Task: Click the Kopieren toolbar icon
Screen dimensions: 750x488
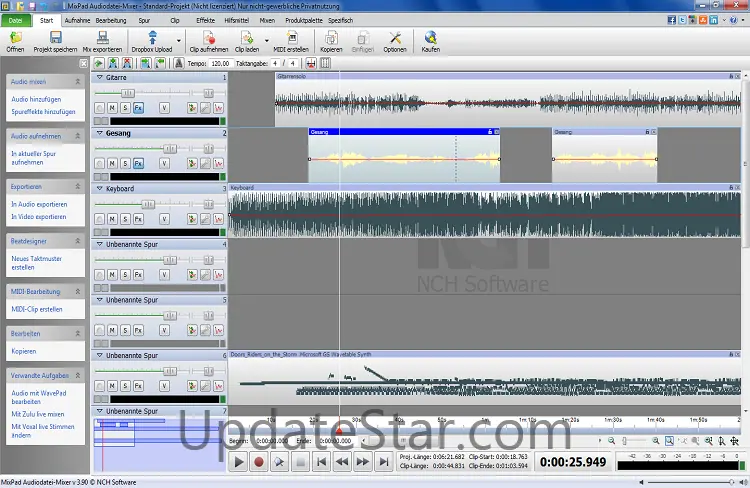Action: pos(331,41)
